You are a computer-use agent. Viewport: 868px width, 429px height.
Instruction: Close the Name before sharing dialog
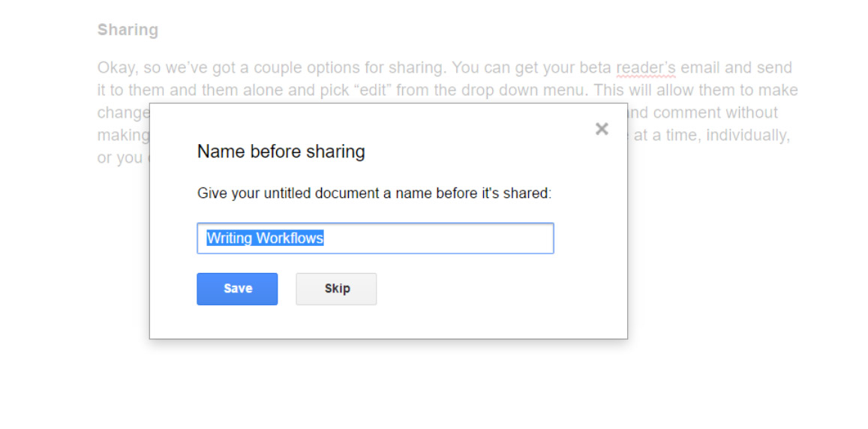click(x=602, y=129)
